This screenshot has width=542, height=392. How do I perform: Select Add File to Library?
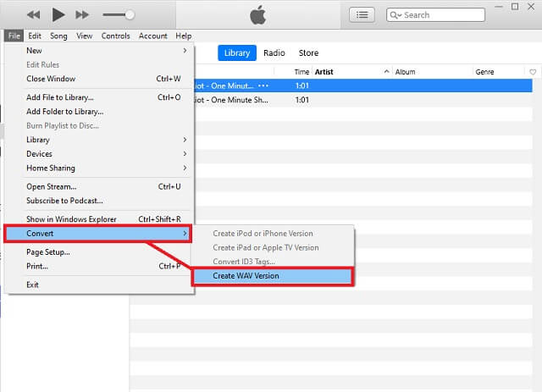pos(100,97)
